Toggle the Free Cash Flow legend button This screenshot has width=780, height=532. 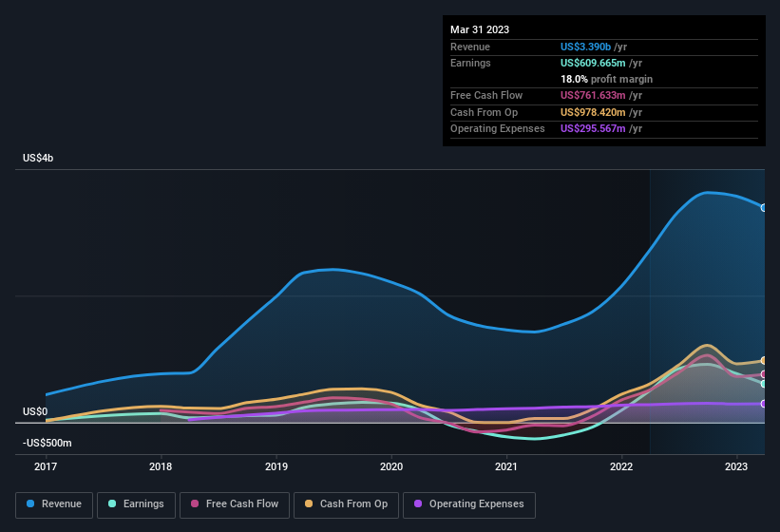coord(235,504)
